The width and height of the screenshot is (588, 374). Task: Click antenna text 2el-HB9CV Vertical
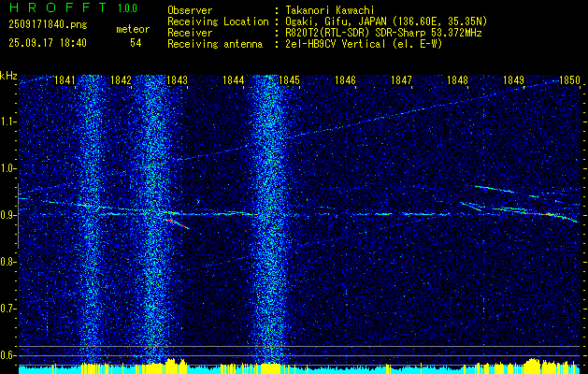(336, 44)
